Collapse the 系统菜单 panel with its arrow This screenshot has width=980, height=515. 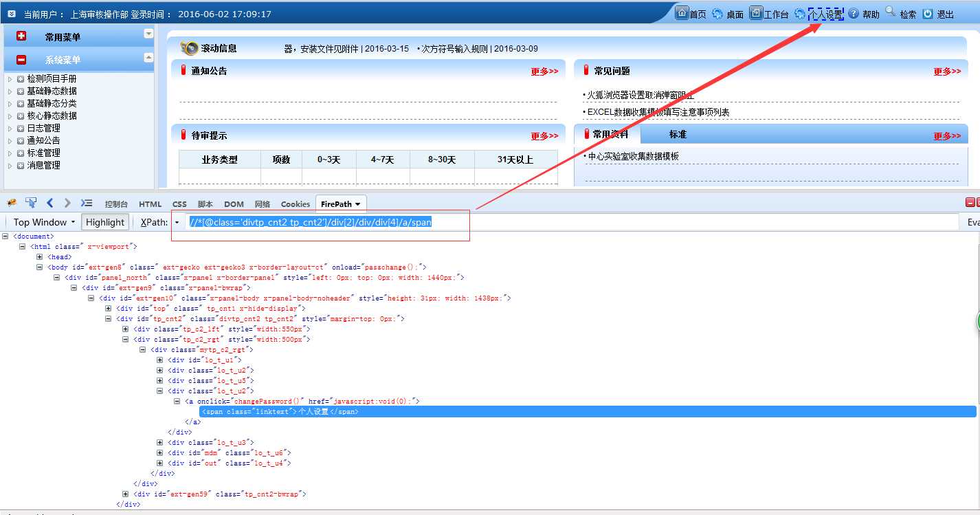pos(148,58)
